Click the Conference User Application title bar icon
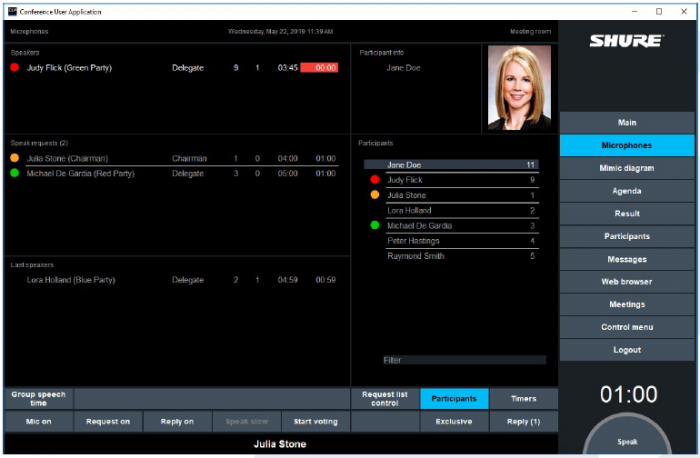This screenshot has width=700, height=458. coord(10,11)
